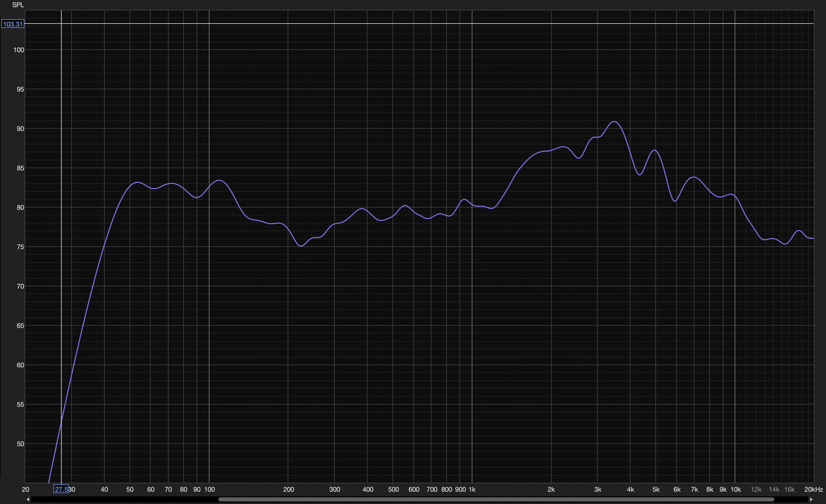Click the 1k frequency axis label
826x504 pixels.
[x=472, y=489]
